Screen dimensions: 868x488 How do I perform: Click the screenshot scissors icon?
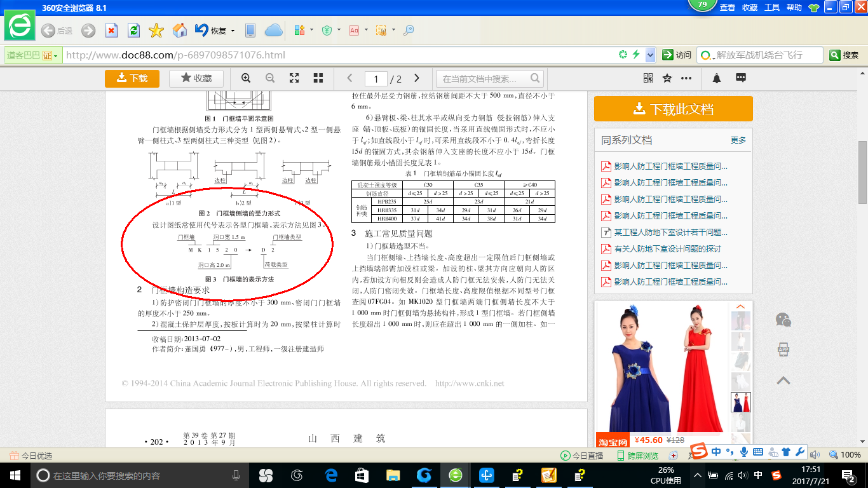coord(381,30)
